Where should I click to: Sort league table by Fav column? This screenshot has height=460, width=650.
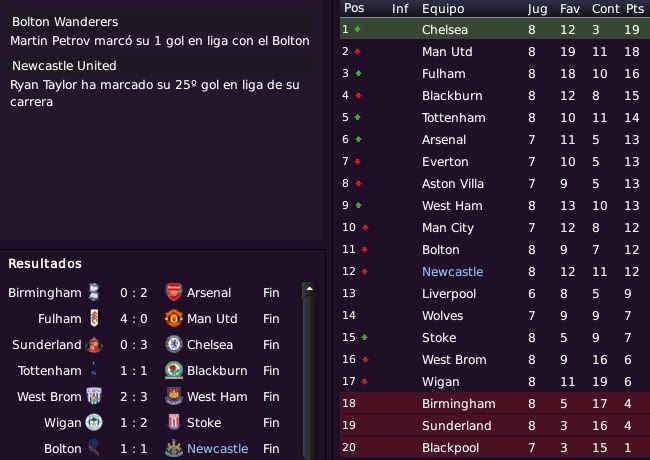tap(570, 9)
